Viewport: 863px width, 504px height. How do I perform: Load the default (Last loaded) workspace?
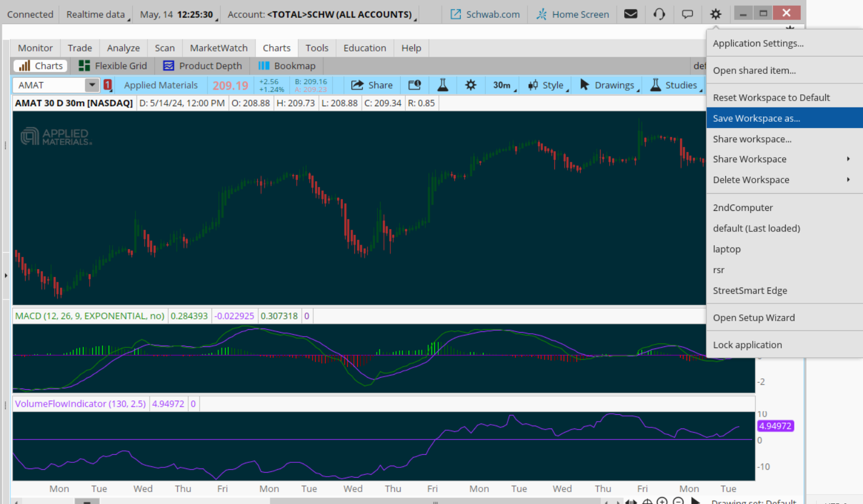[x=785, y=228]
